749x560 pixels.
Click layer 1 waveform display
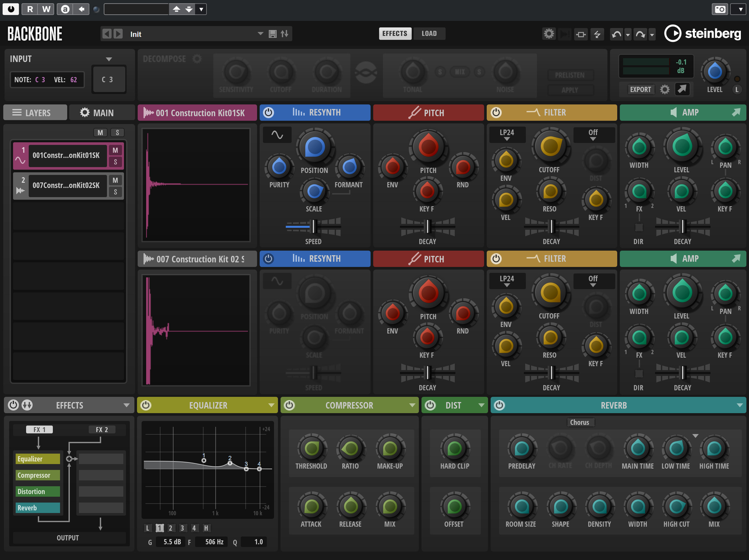tap(196, 185)
